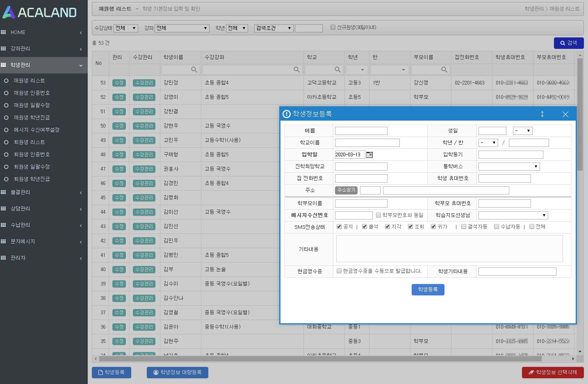This screenshot has height=384, width=588.
Task: Open 퇴원생 일괄수정 menu item
Action: [32, 167]
